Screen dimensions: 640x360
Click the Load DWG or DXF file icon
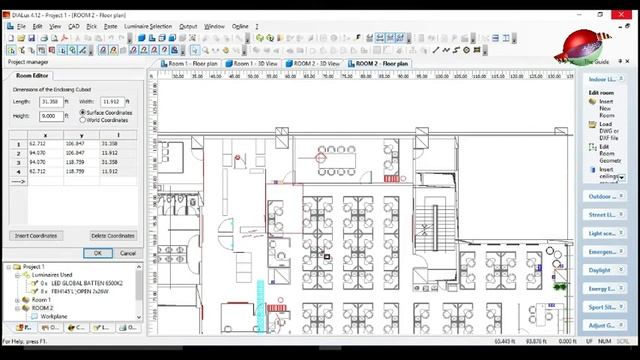pyautogui.click(x=592, y=124)
